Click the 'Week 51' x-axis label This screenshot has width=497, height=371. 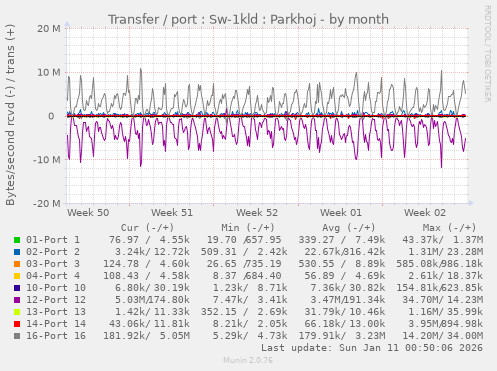coord(172,213)
